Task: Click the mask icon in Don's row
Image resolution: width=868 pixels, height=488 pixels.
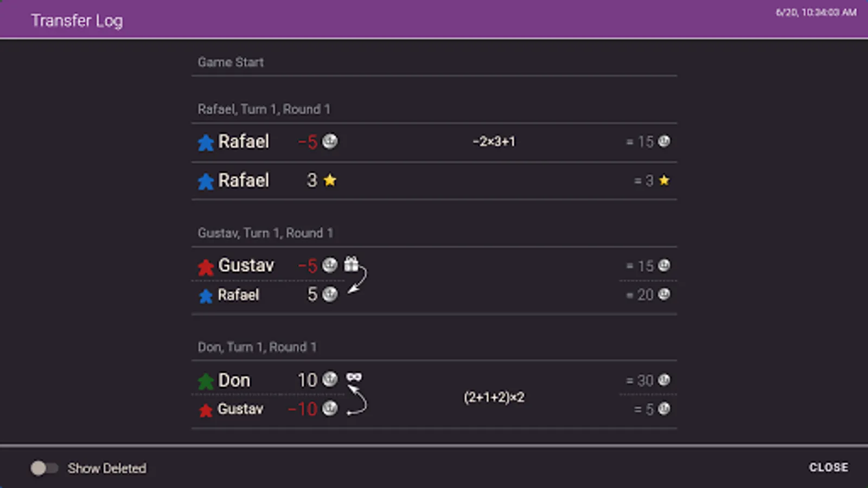Action: (354, 376)
